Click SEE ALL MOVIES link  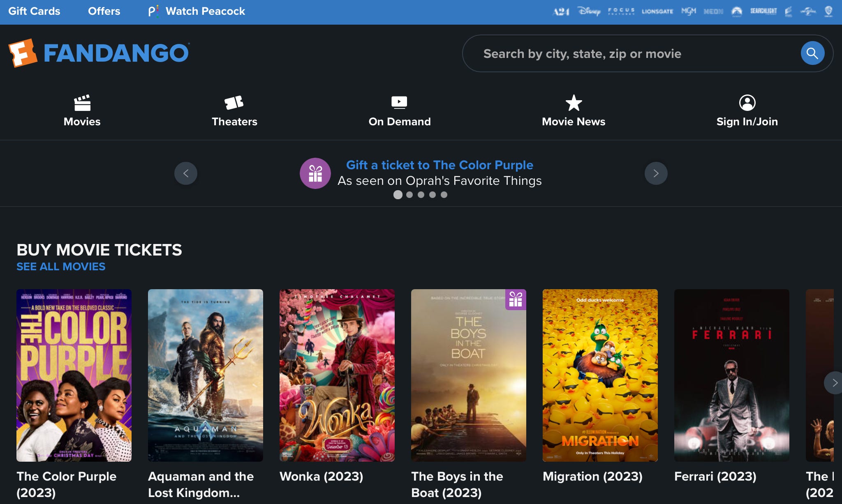[61, 267]
